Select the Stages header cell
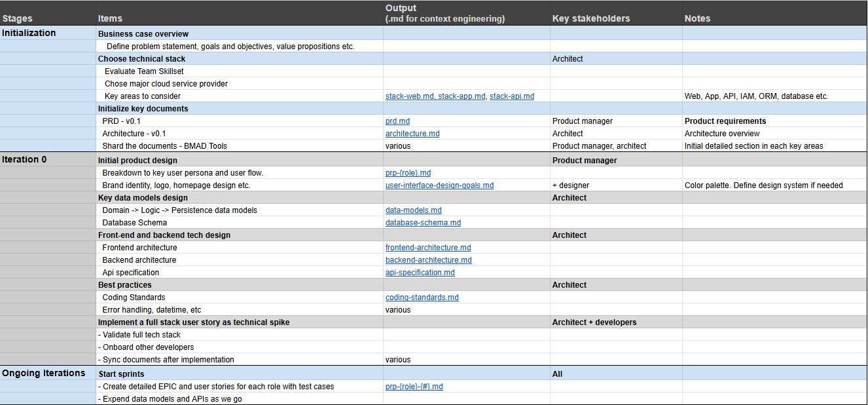This screenshot has width=868, height=405. pyautogui.click(x=48, y=13)
